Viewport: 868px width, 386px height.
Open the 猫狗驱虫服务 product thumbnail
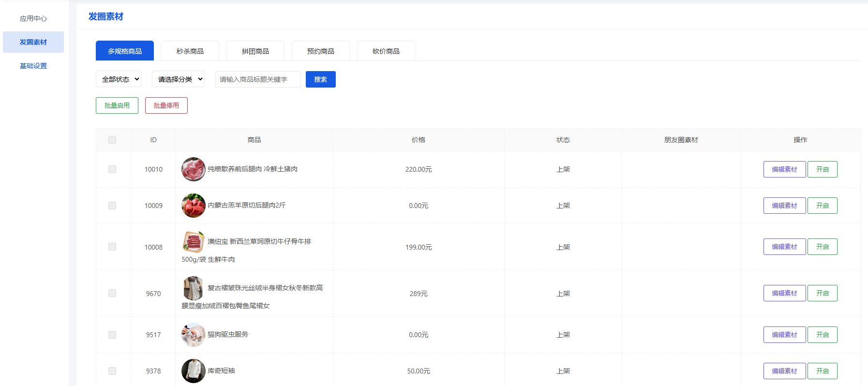coord(193,335)
